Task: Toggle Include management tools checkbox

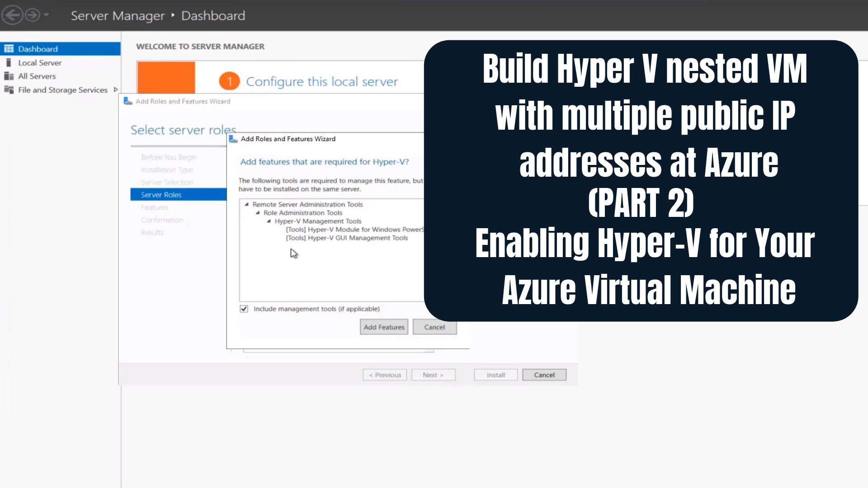Action: pyautogui.click(x=244, y=309)
